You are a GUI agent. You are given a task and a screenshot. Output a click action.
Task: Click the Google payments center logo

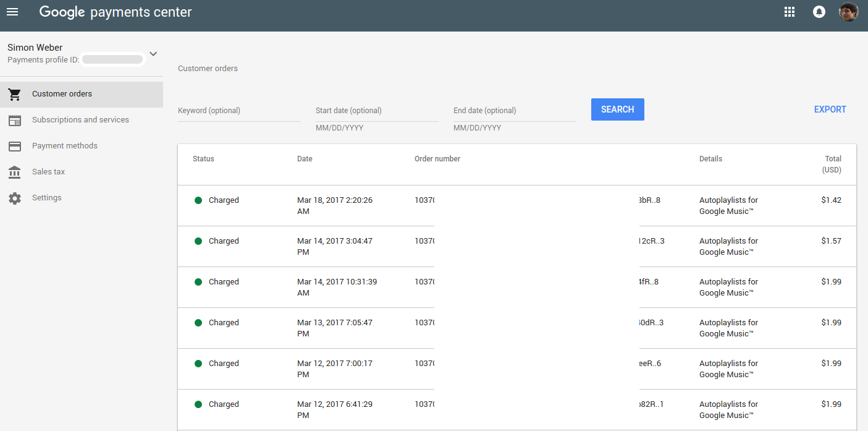[116, 12]
